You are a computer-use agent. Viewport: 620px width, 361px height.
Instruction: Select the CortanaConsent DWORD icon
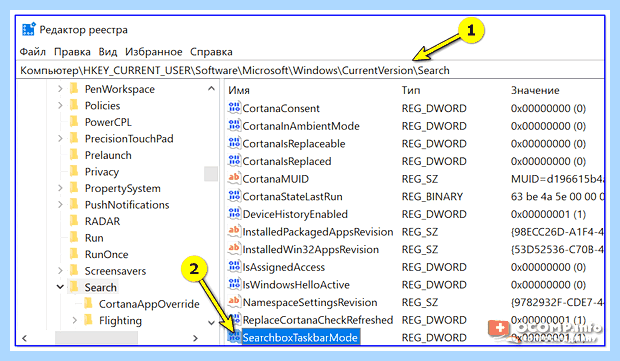tap(234, 108)
